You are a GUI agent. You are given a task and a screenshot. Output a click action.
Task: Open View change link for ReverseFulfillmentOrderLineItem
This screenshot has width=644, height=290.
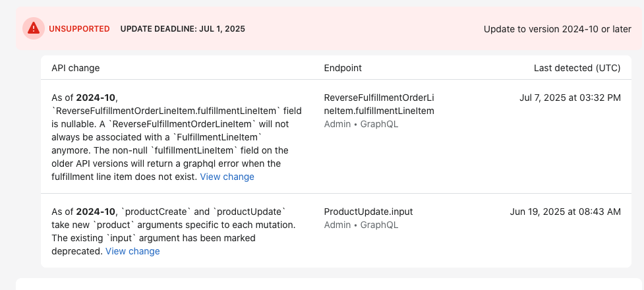tap(227, 177)
